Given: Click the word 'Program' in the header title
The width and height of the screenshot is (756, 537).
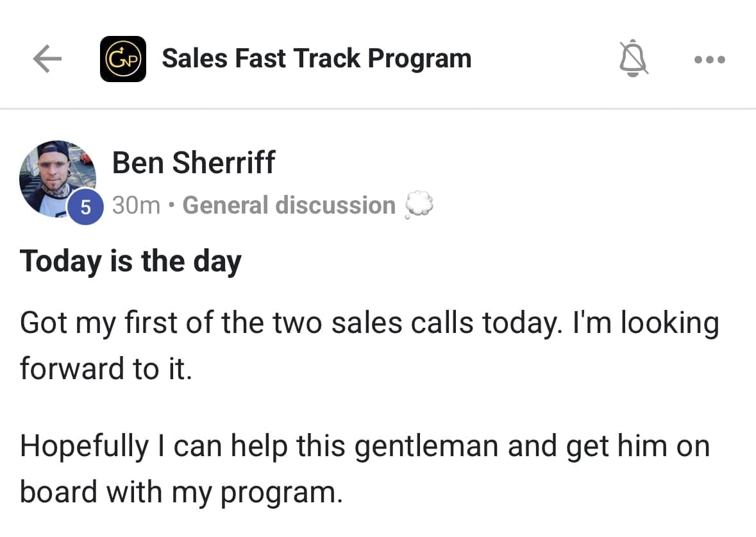Looking at the screenshot, I should click(420, 58).
